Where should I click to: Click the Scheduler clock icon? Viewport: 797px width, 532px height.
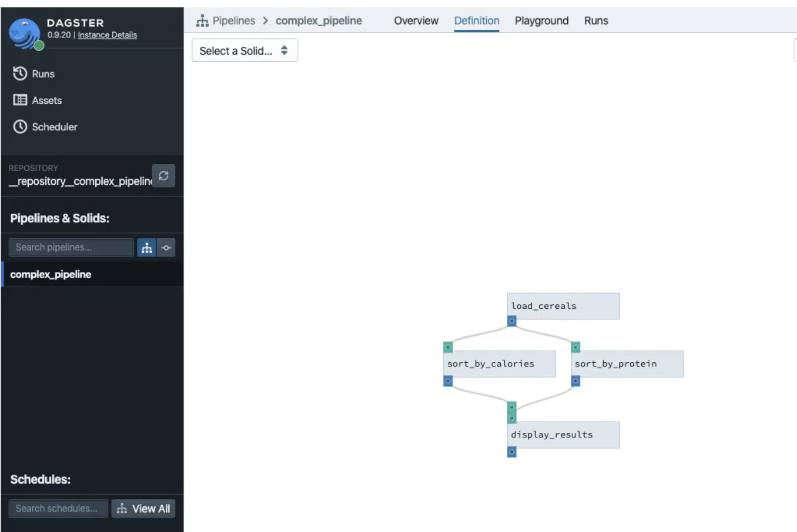point(20,126)
